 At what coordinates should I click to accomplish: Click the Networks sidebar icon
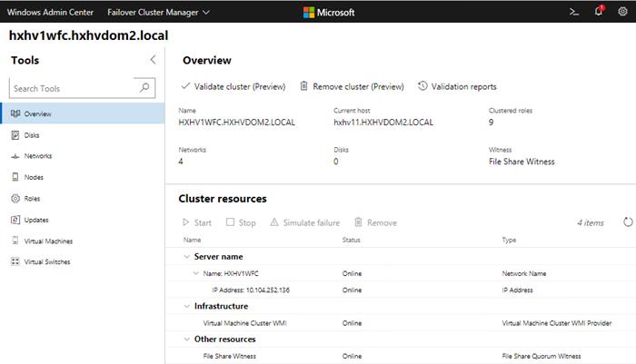pyautogui.click(x=15, y=156)
